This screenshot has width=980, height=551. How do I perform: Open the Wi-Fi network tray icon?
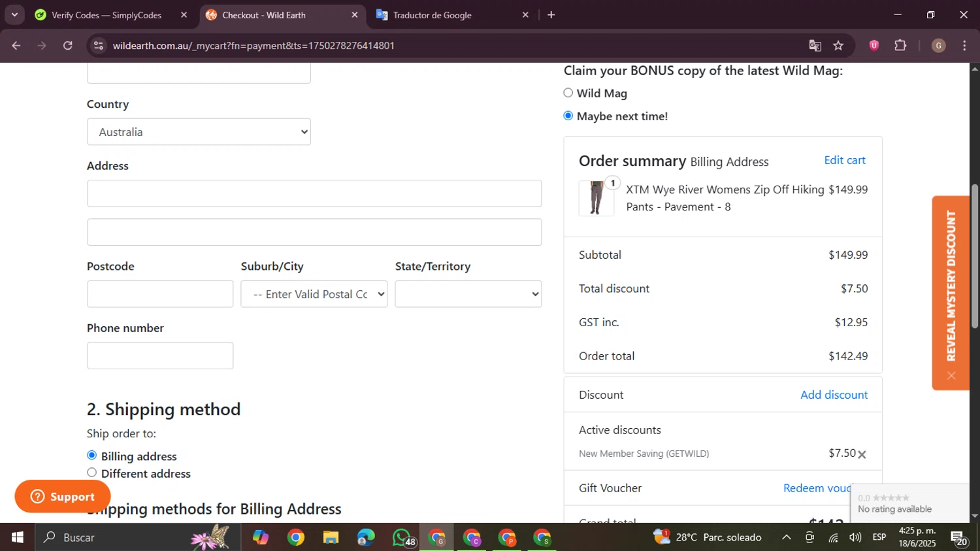click(x=833, y=537)
